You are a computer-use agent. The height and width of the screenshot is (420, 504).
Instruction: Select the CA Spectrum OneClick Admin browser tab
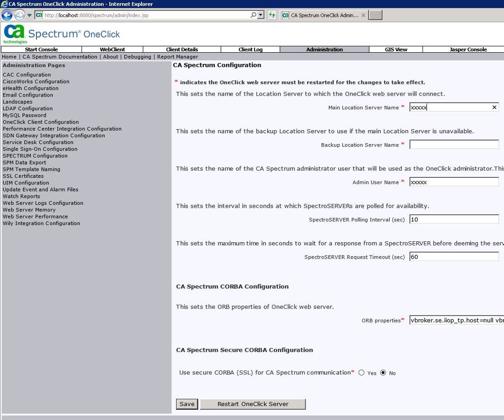[x=323, y=15]
